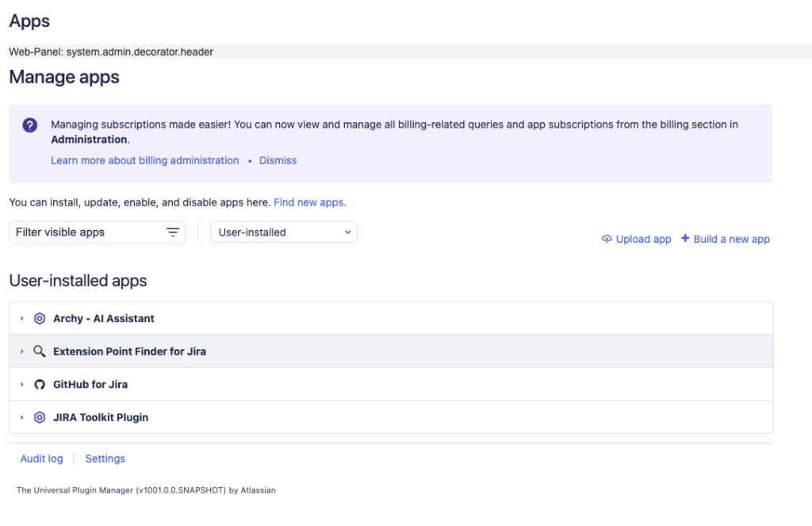This screenshot has height=526, width=812.
Task: Select the GitHub for Jira app name
Action: 90,385
